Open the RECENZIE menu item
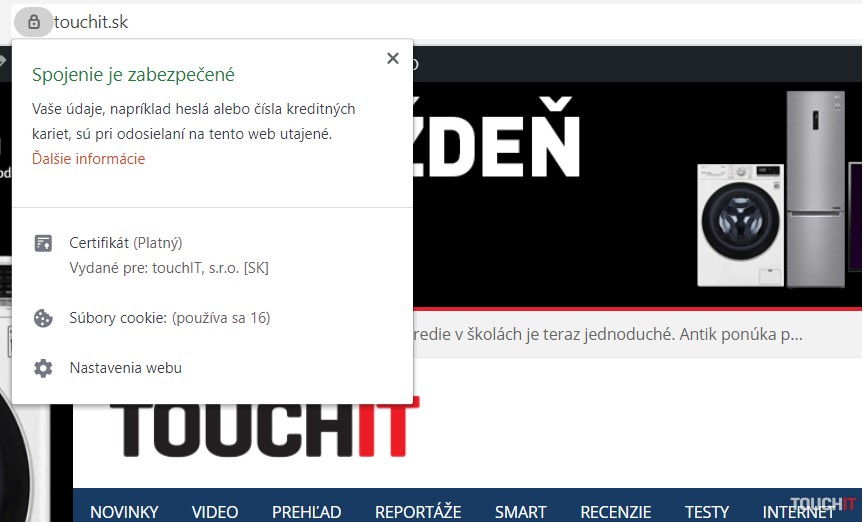This screenshot has width=868, height=522. click(x=616, y=512)
